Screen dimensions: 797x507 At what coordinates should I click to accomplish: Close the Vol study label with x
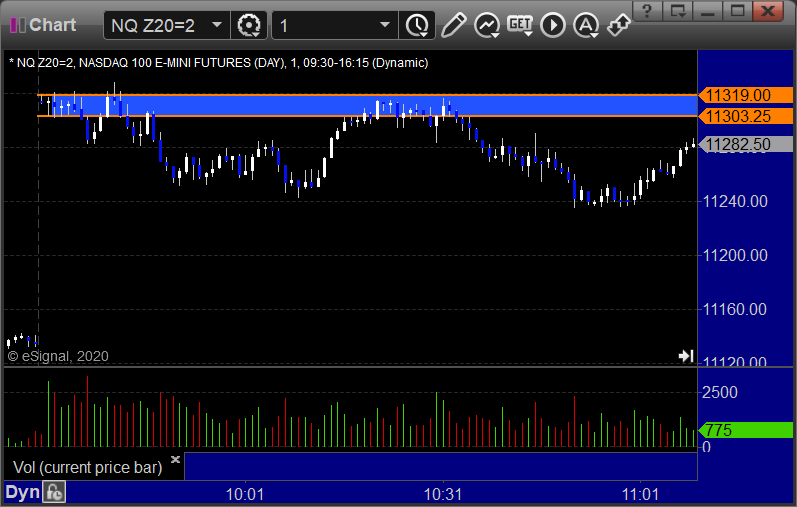175,460
